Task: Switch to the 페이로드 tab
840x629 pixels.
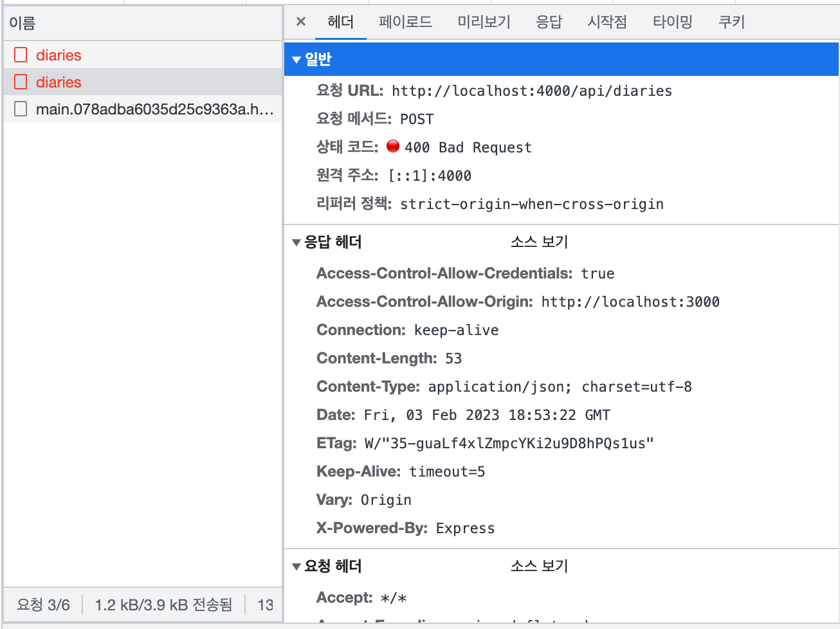Action: [405, 21]
